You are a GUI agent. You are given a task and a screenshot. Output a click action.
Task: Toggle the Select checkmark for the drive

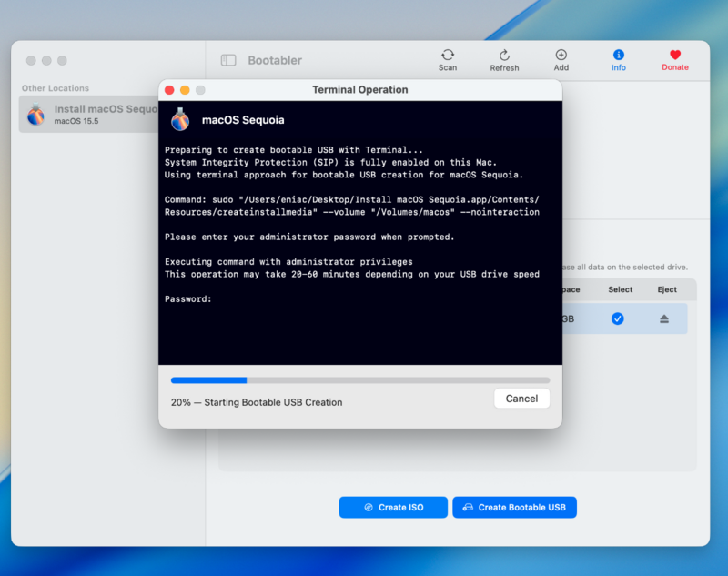(620, 318)
